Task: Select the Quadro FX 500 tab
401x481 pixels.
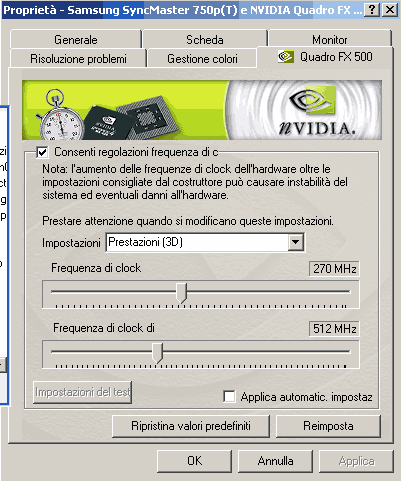Action: 325,57
